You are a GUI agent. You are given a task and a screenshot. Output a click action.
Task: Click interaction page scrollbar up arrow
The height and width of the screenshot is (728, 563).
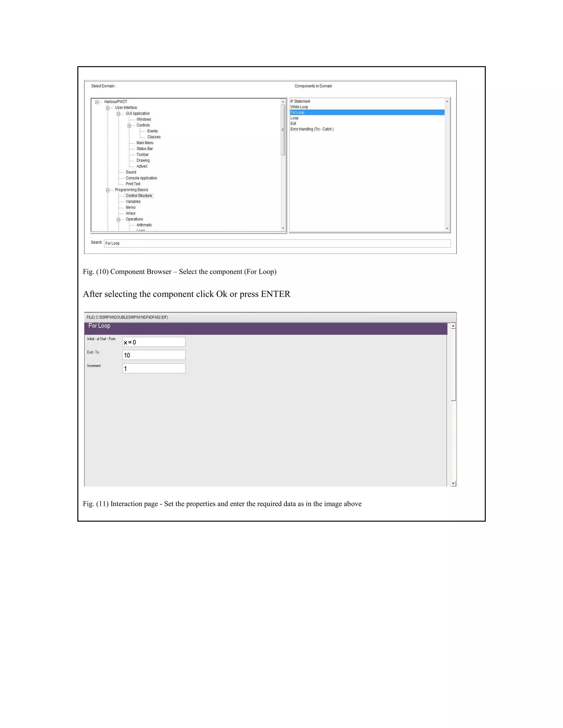point(453,326)
